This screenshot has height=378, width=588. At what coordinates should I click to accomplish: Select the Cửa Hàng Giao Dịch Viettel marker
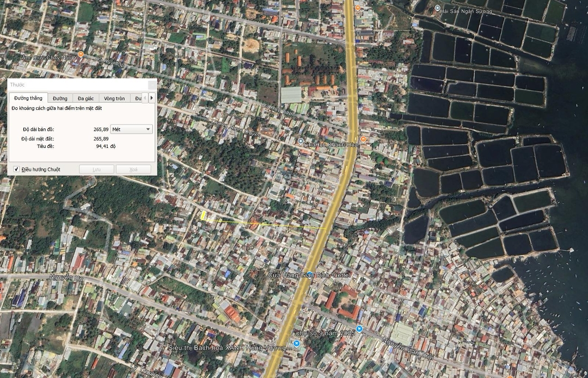(310, 275)
